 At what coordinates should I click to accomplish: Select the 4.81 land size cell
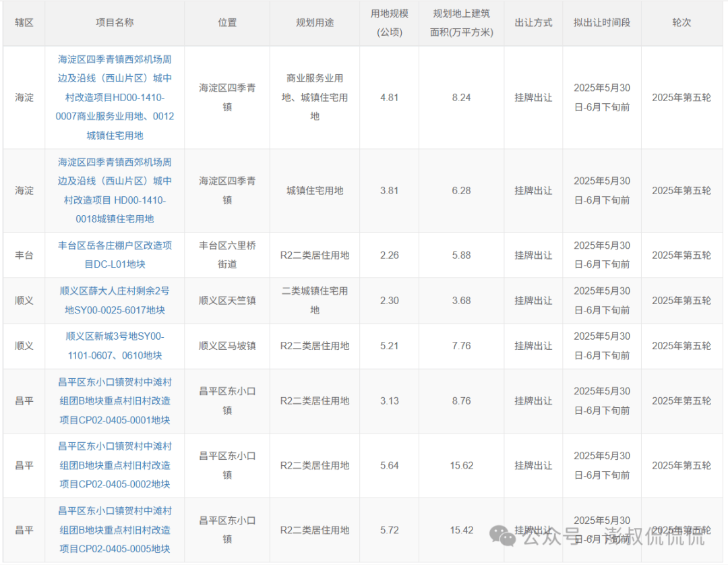point(389,97)
